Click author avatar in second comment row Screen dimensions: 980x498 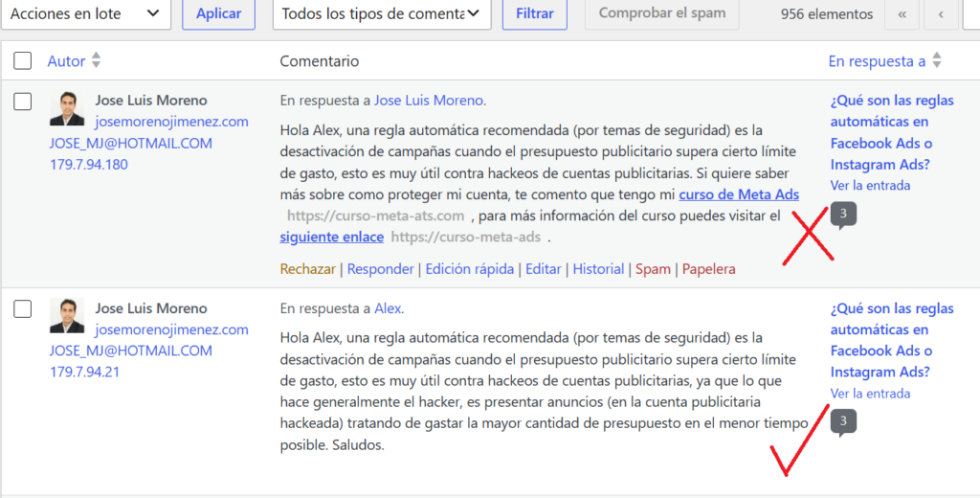pyautogui.click(x=67, y=317)
